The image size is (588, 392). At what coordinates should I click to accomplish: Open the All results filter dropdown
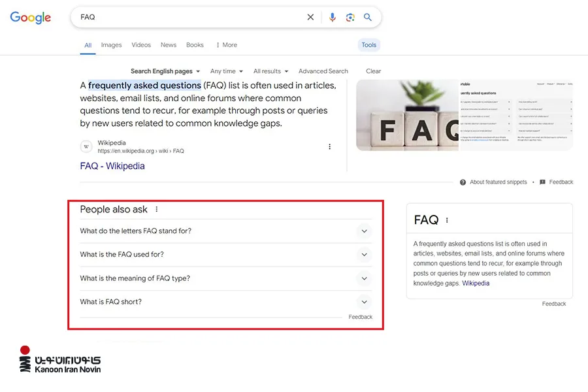click(x=270, y=71)
